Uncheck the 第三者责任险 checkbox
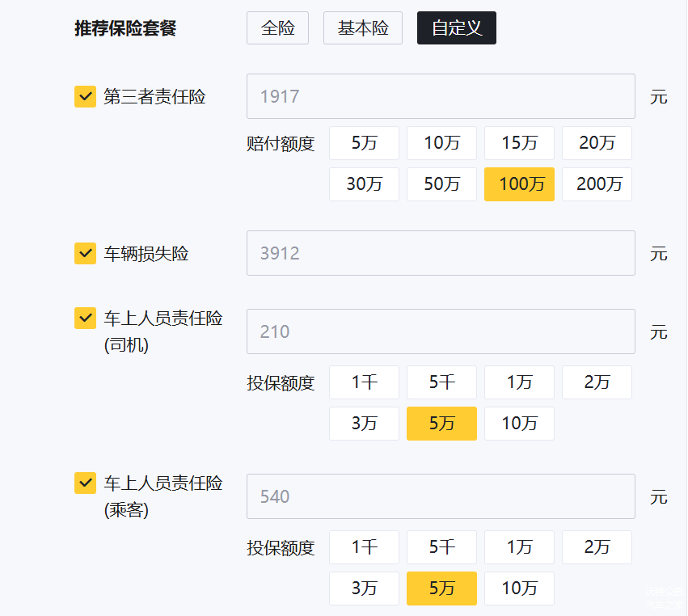Screen dimensions: 688x616 [x=85, y=97]
